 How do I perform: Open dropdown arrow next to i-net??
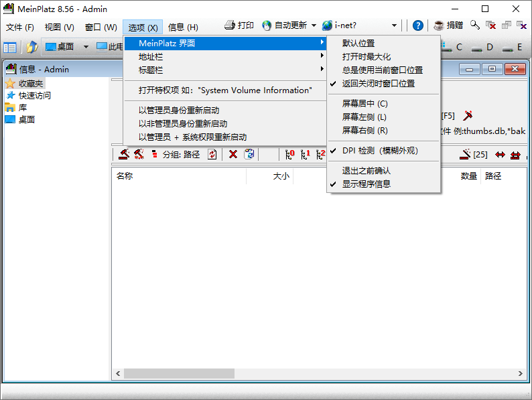(x=394, y=25)
